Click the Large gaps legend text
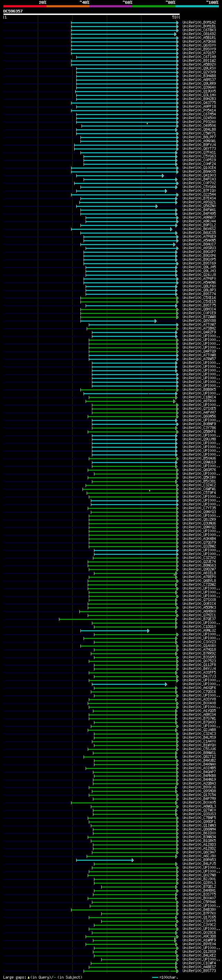Image resolution: width=222 pixels, height=980 pixels. point(43,977)
